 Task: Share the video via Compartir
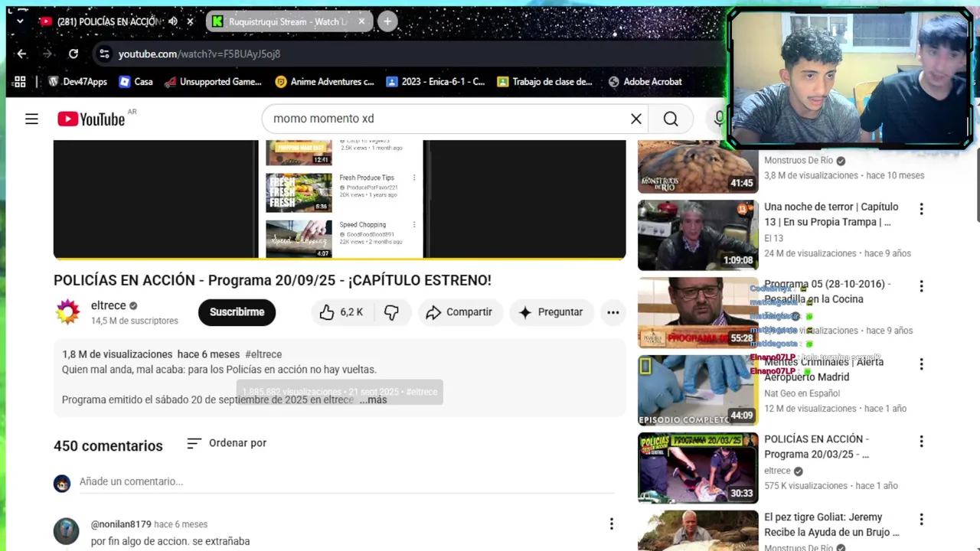(x=459, y=312)
